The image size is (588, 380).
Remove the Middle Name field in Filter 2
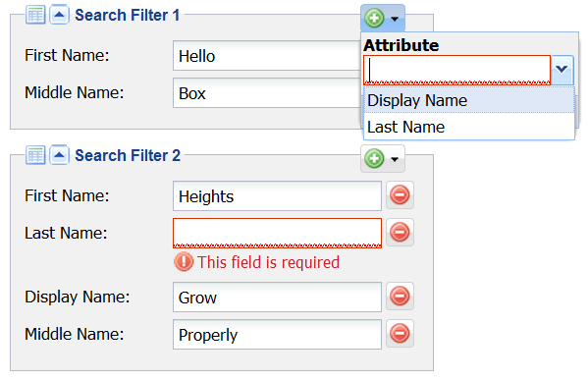click(x=400, y=333)
